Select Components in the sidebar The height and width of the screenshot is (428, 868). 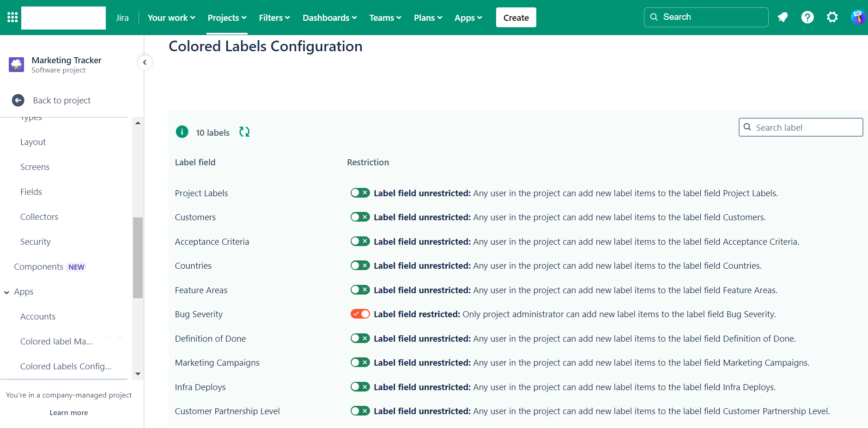coord(39,267)
